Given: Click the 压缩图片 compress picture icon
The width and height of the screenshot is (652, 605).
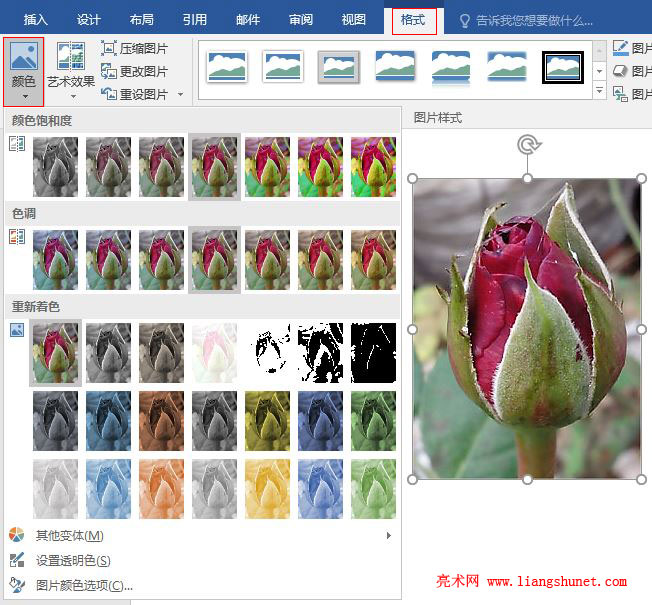Looking at the screenshot, I should click(x=109, y=48).
